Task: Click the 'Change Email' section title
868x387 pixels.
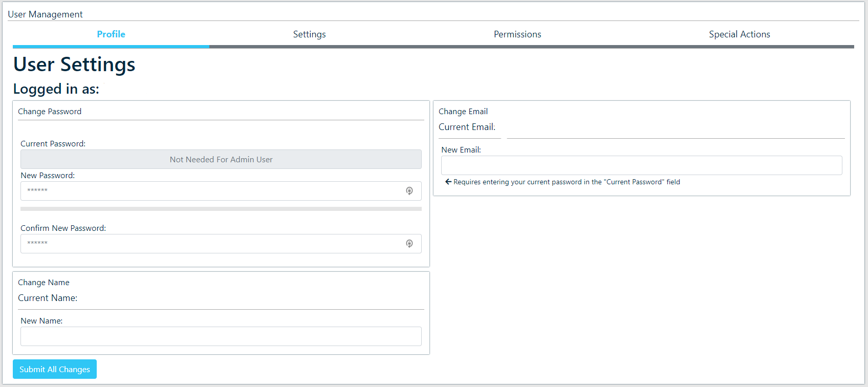Action: coord(463,112)
